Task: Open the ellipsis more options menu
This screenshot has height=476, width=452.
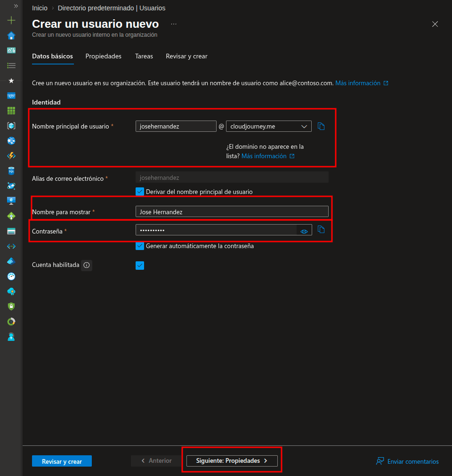Action: click(174, 24)
